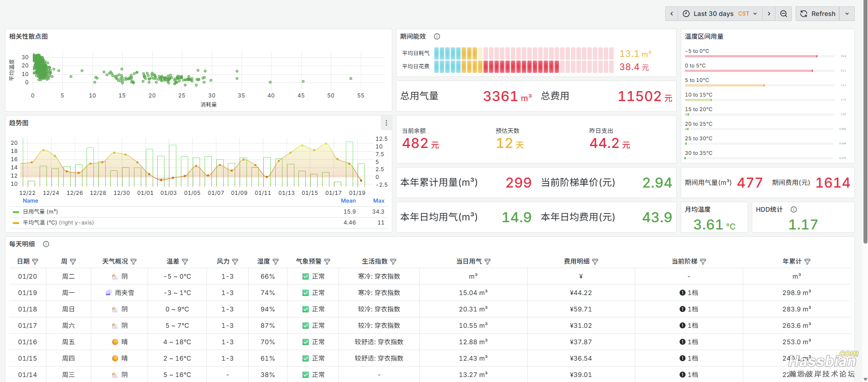868x382 pixels.
Task: Filter the 天气概况 column
Action: point(134,262)
